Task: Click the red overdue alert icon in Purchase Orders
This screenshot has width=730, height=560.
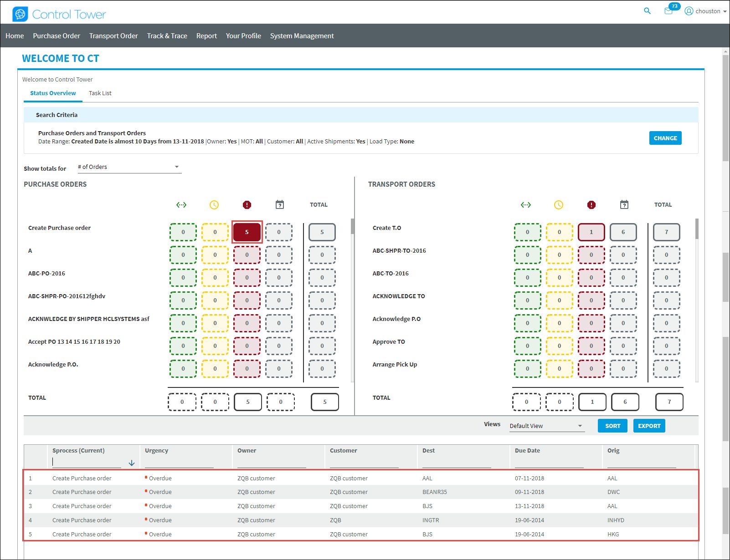Action: pyautogui.click(x=247, y=205)
